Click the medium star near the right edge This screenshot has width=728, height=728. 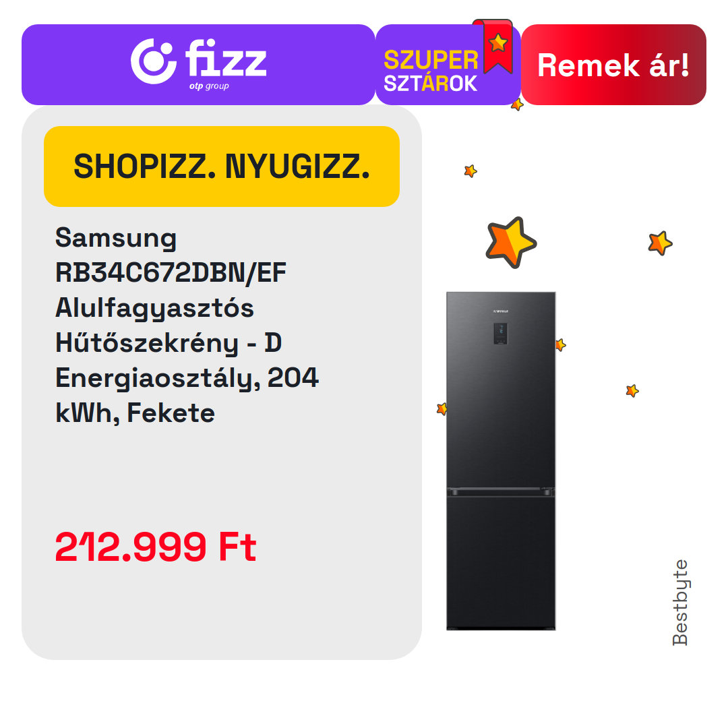[660, 243]
